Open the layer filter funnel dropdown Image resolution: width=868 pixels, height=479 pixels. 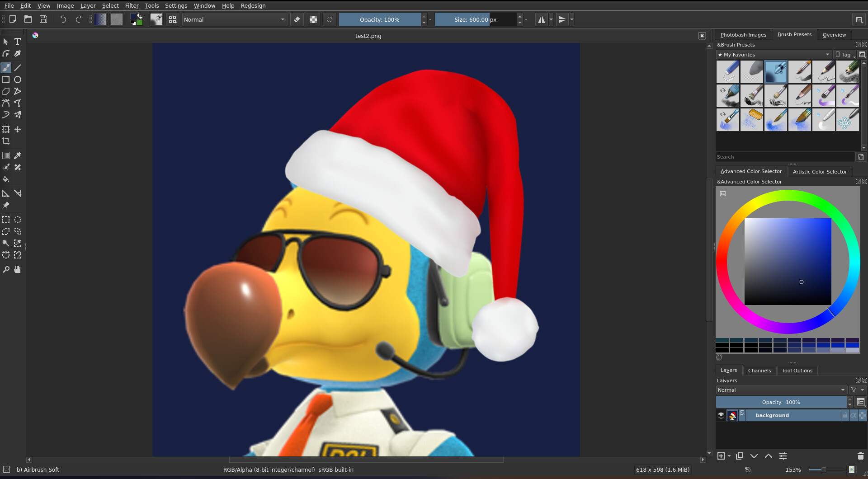[857, 390]
